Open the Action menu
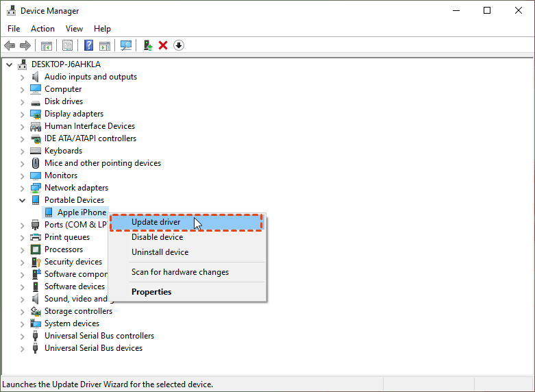 tap(42, 29)
